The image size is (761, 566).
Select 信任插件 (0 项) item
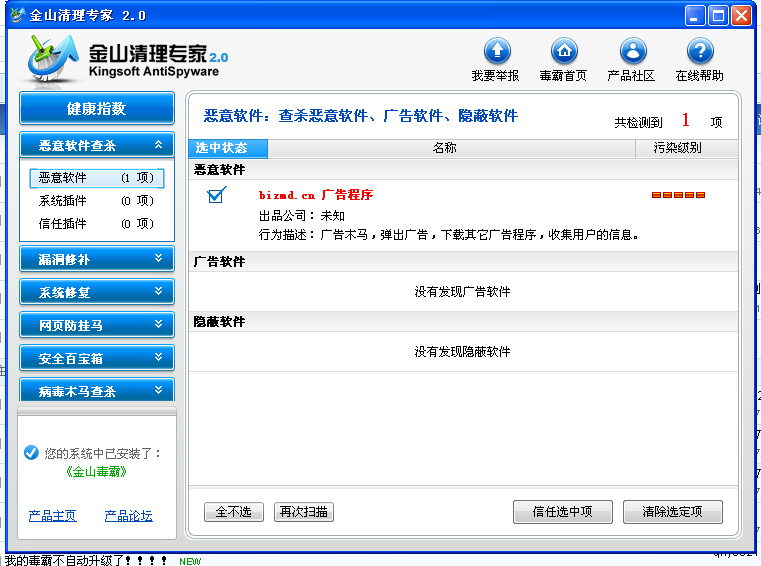(97, 223)
